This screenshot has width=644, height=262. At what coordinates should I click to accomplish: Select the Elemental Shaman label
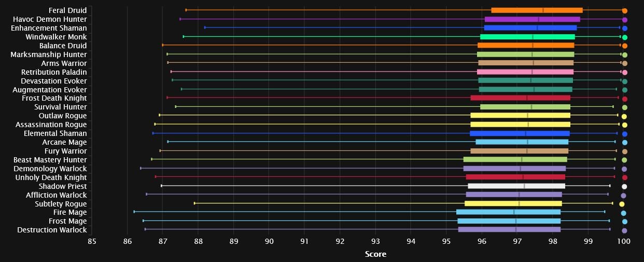pyautogui.click(x=56, y=134)
